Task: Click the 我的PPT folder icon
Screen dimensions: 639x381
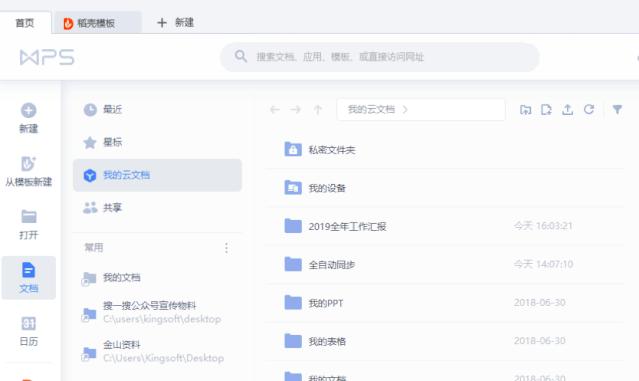Action: pos(293,302)
